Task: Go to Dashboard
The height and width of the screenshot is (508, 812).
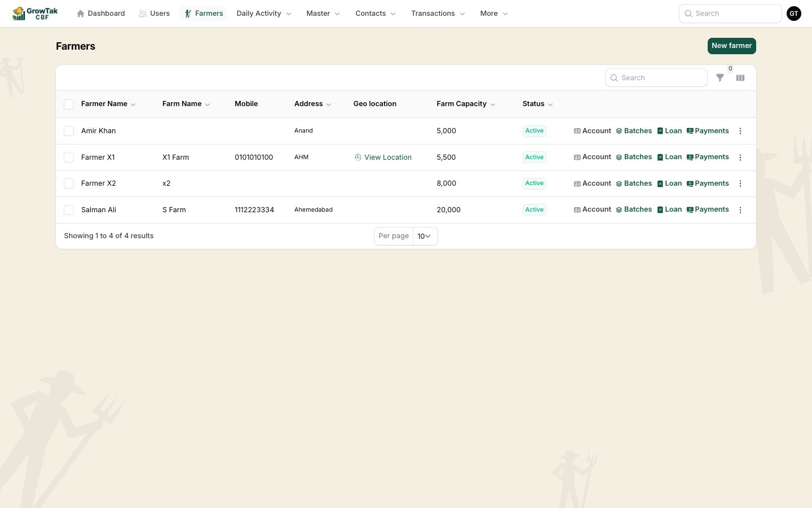Action: [x=101, y=14]
